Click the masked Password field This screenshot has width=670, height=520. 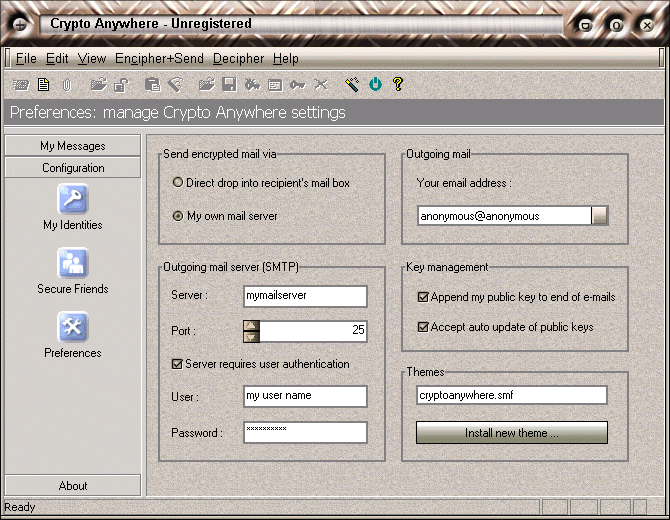tap(305, 432)
